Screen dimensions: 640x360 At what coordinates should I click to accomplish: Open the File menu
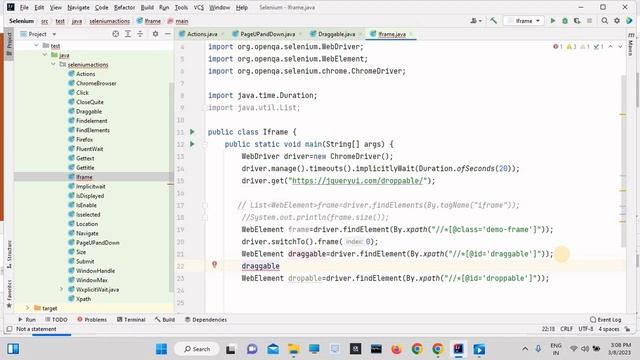tap(24, 7)
